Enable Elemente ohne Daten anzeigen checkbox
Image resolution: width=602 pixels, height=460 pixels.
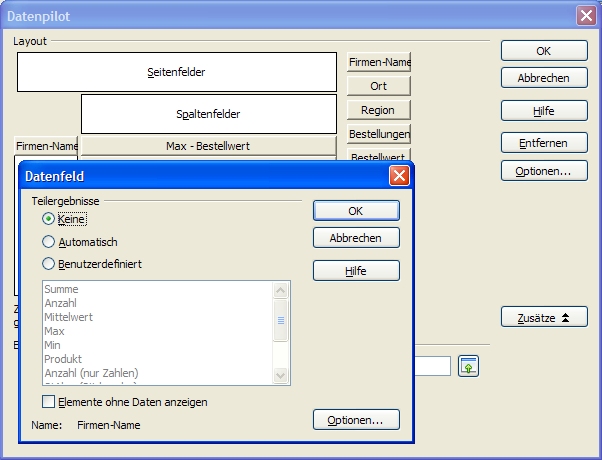pos(49,402)
